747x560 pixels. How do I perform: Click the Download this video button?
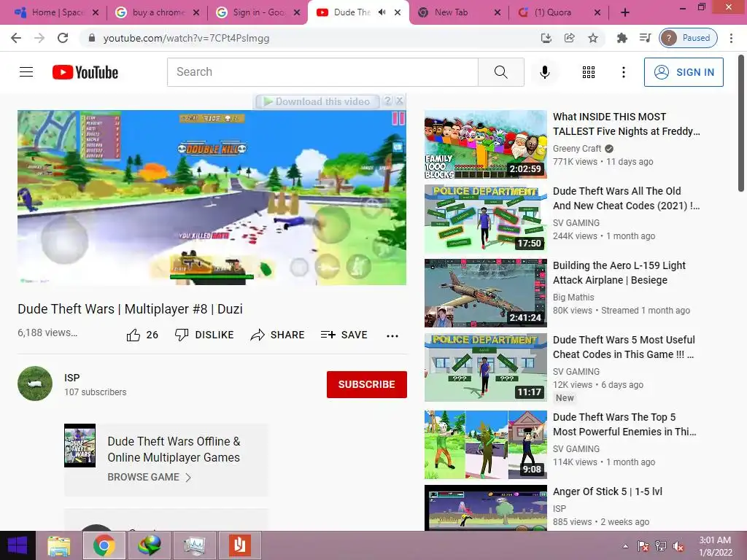[x=317, y=101]
